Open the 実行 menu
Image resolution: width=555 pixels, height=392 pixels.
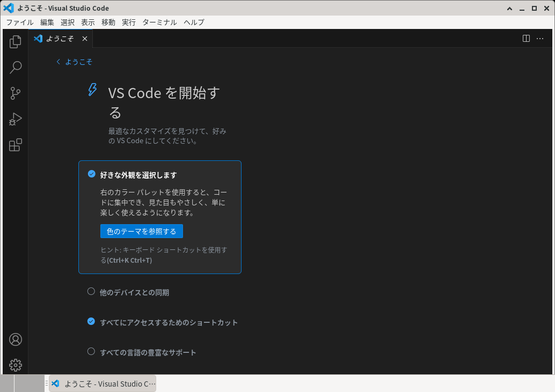[129, 23]
